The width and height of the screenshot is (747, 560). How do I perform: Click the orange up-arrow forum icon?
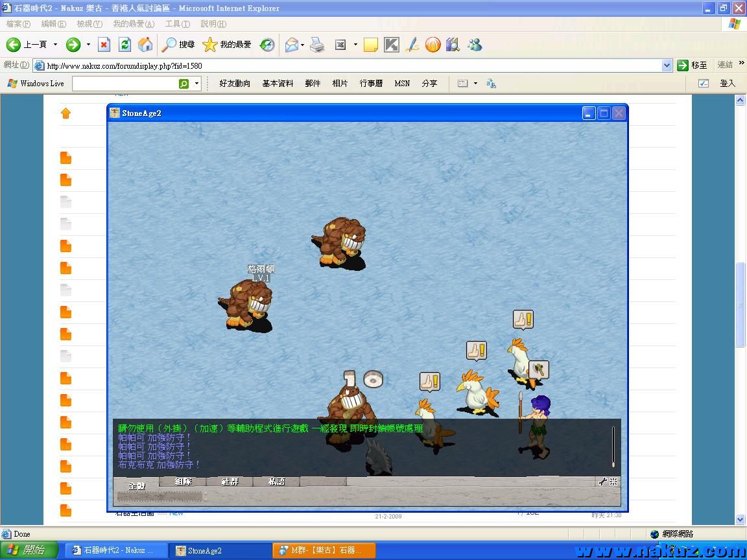(65, 113)
